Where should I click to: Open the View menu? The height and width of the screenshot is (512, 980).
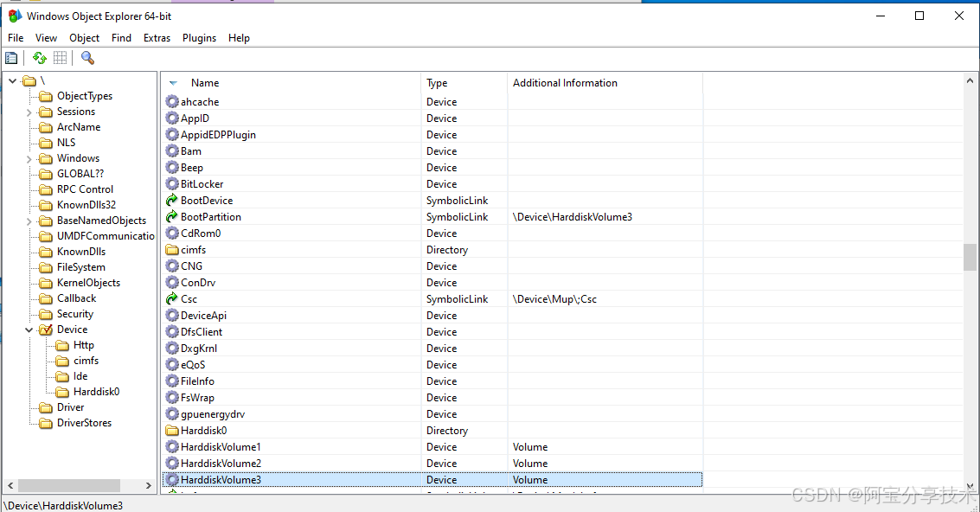click(46, 37)
